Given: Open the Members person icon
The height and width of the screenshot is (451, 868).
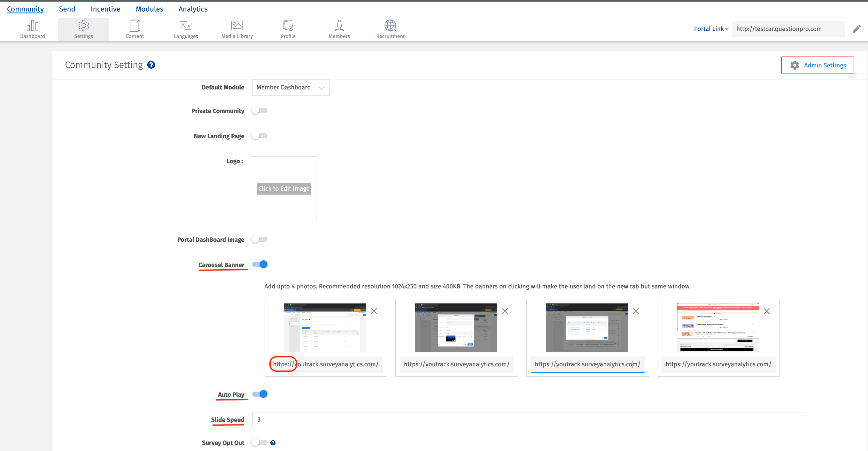Looking at the screenshot, I should tap(339, 26).
